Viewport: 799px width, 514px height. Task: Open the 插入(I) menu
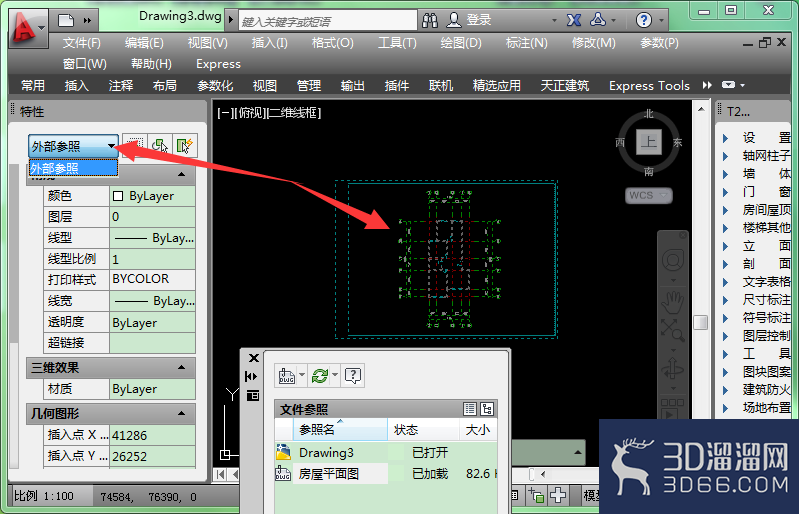pos(270,43)
